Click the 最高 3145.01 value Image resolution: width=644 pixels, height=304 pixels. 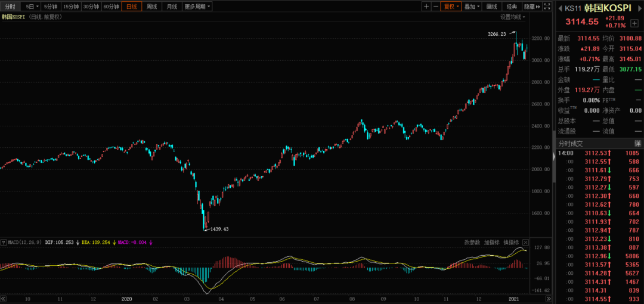click(631, 59)
